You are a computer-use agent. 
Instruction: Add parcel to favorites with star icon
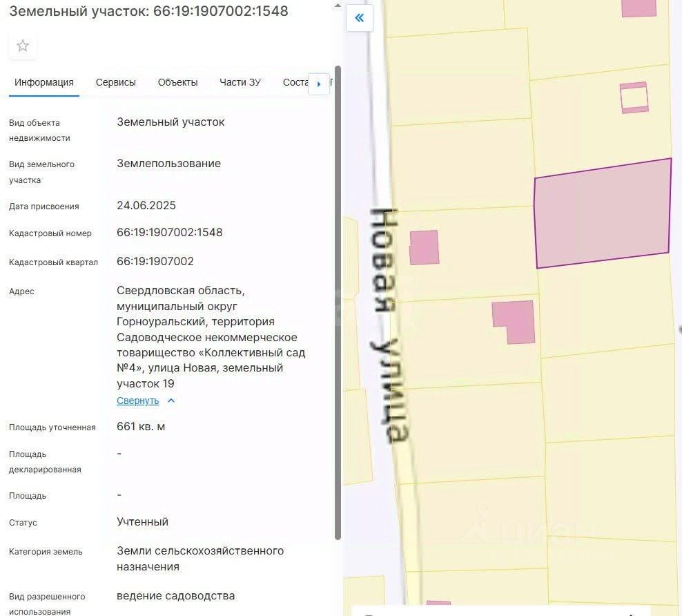(x=23, y=46)
